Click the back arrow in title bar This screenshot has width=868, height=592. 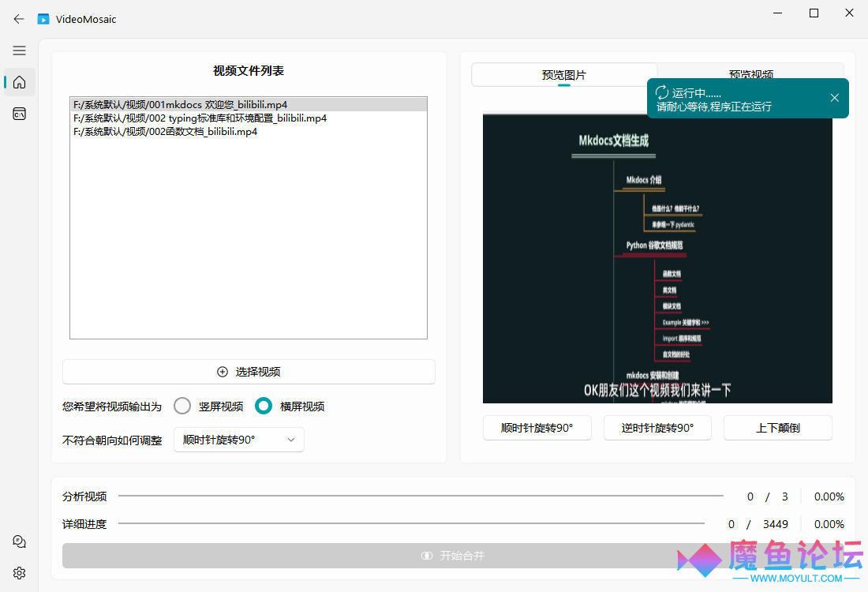[x=19, y=19]
